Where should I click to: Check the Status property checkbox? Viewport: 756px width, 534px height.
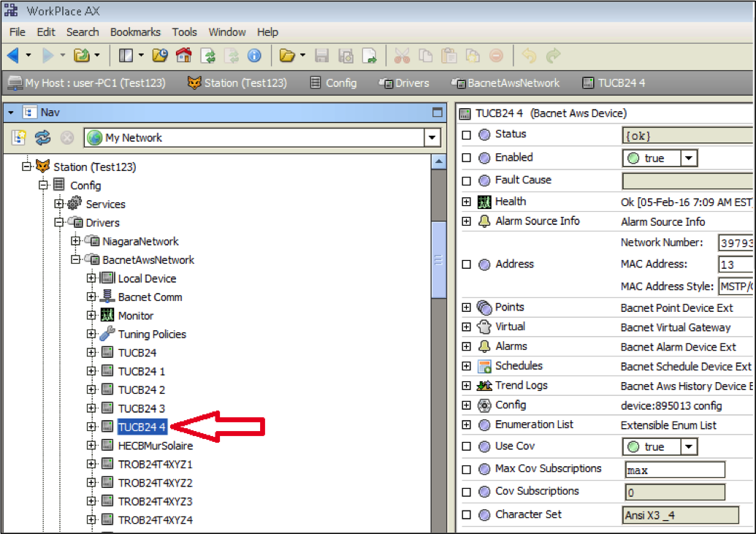click(x=466, y=134)
